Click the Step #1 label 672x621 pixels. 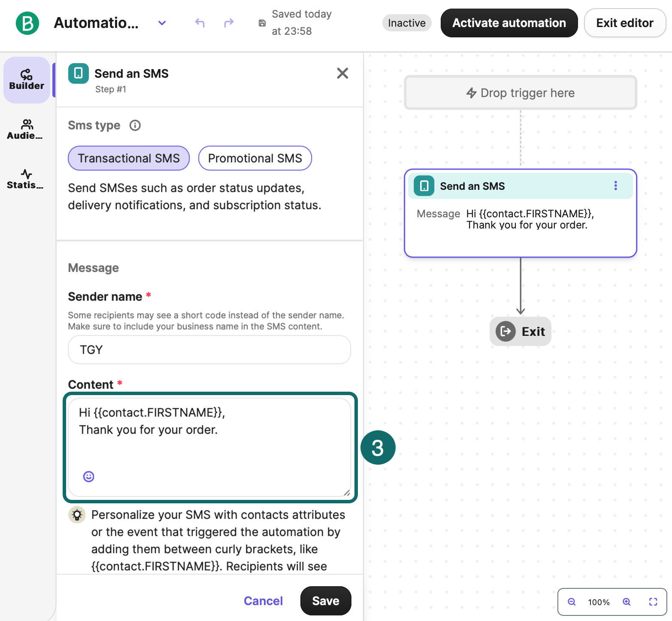(x=111, y=89)
